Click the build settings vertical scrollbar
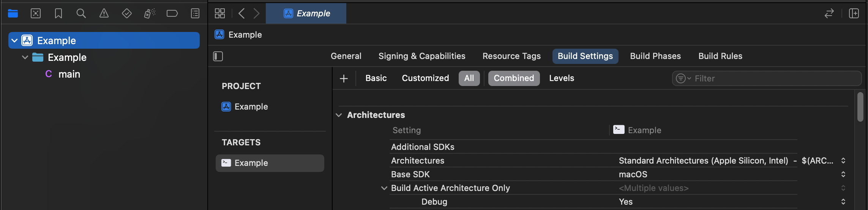868x210 pixels. point(860,107)
